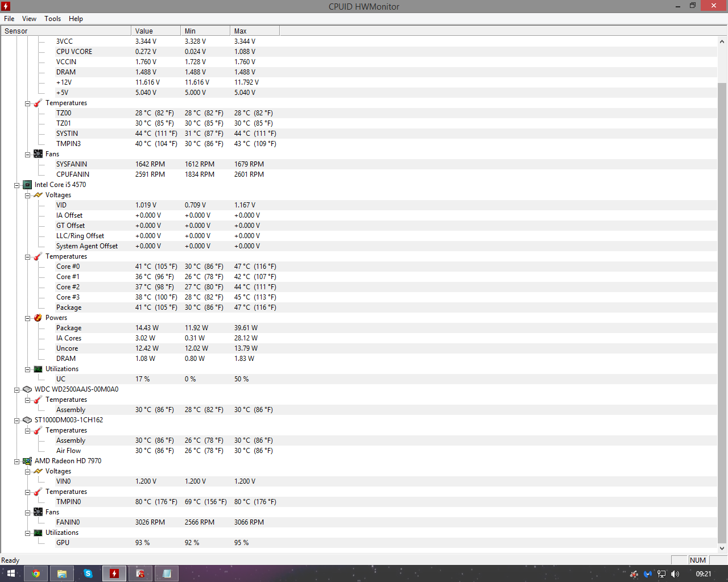Click the thermometer icon above the TMPIN0 row
The image size is (728, 582).
pyautogui.click(x=38, y=492)
